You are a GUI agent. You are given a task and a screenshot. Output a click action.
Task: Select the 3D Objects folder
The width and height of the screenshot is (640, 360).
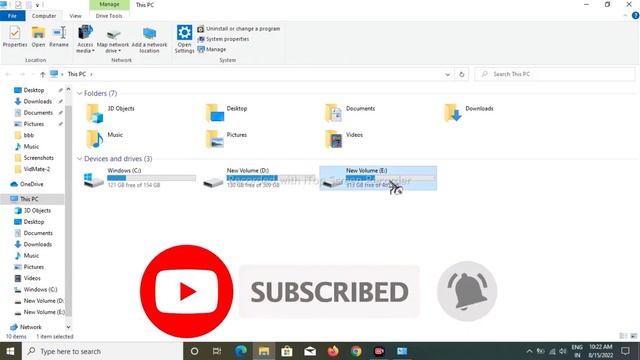(110, 113)
